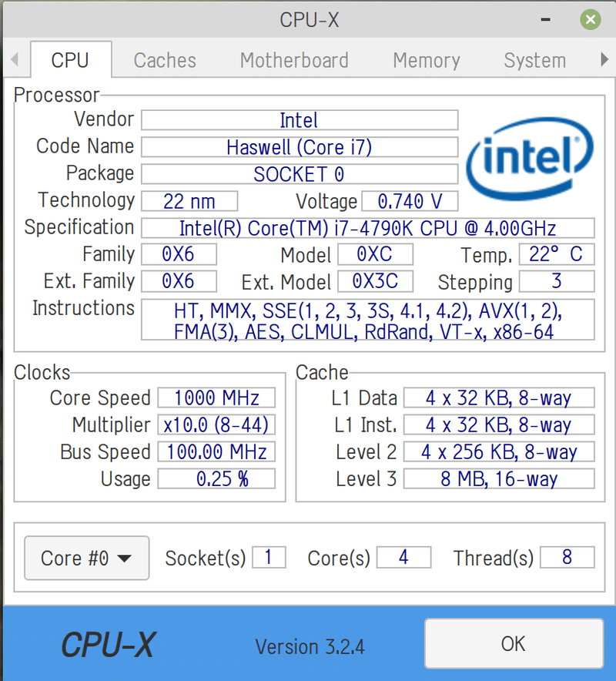Click the Core Speed value 1000 MHz
The height and width of the screenshot is (681, 616).
point(216,398)
